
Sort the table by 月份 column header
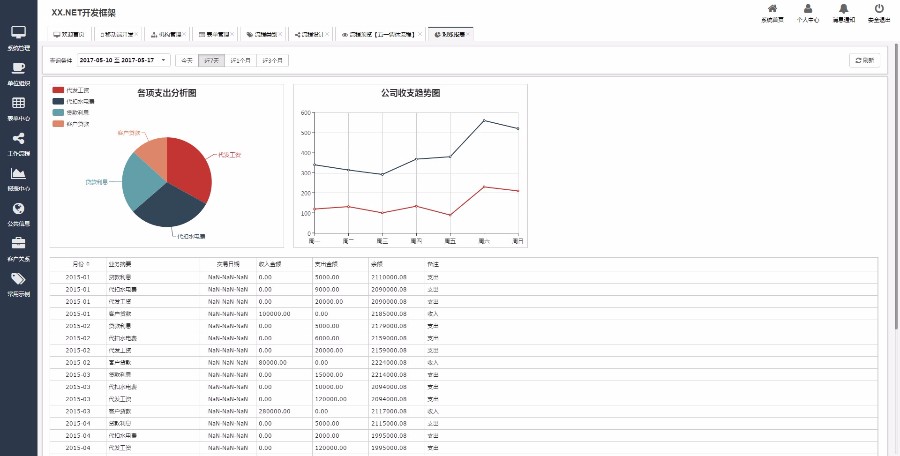pos(78,265)
